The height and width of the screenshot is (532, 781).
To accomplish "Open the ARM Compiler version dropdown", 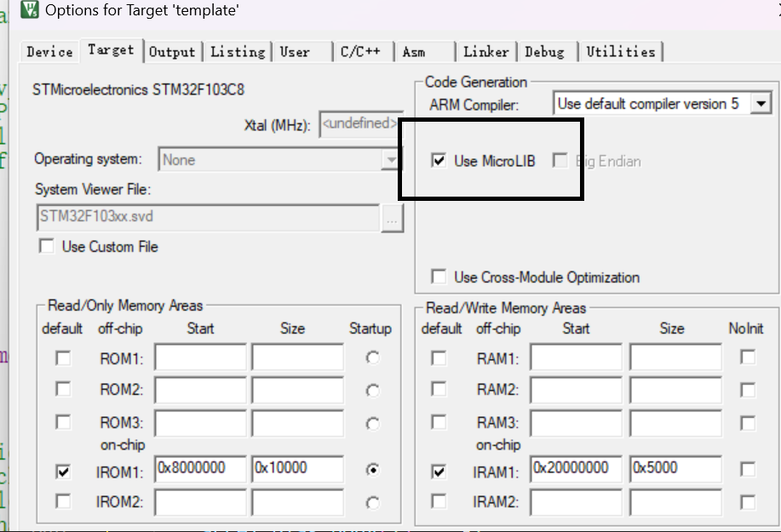I will (761, 104).
